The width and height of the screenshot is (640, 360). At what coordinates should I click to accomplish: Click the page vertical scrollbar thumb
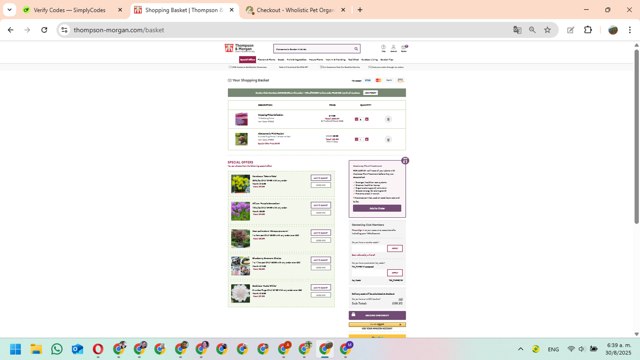pos(636,136)
